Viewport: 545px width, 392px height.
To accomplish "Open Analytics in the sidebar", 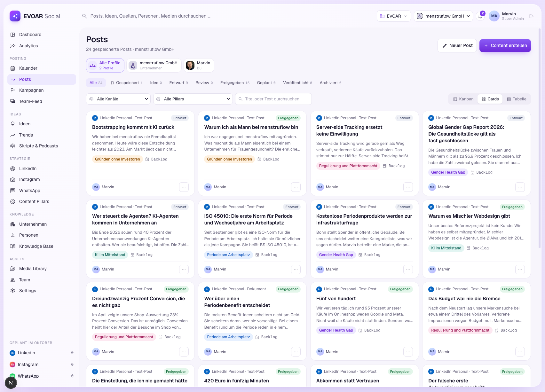I will [42, 46].
